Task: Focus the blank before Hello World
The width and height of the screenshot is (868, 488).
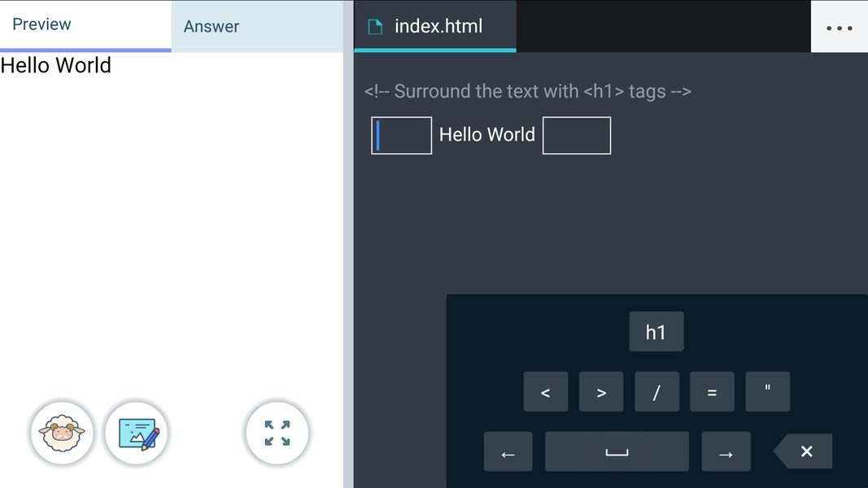Action: pos(401,136)
